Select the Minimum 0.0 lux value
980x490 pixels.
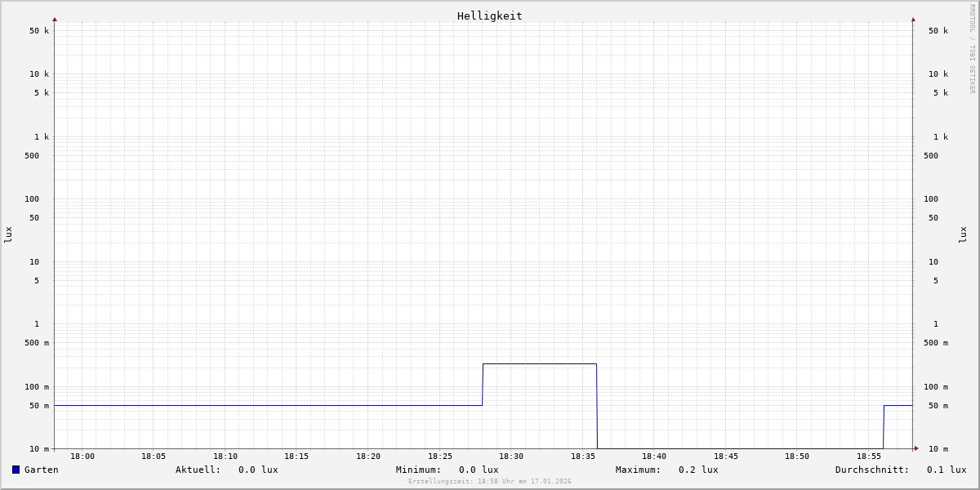coord(479,470)
